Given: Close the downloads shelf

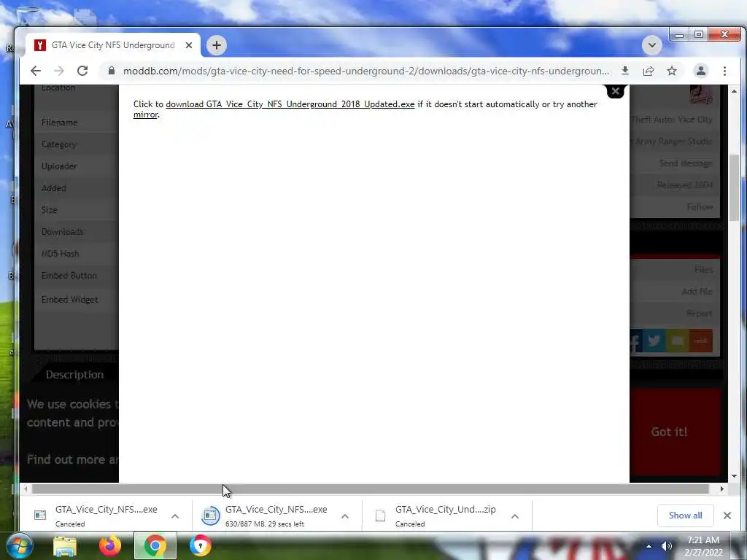Looking at the screenshot, I should pyautogui.click(x=727, y=516).
